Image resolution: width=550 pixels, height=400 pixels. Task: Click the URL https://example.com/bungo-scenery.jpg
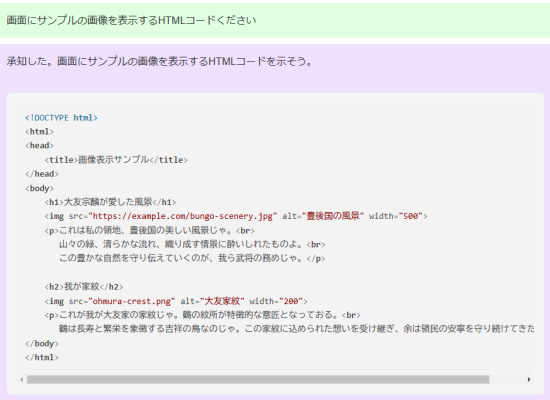183,216
